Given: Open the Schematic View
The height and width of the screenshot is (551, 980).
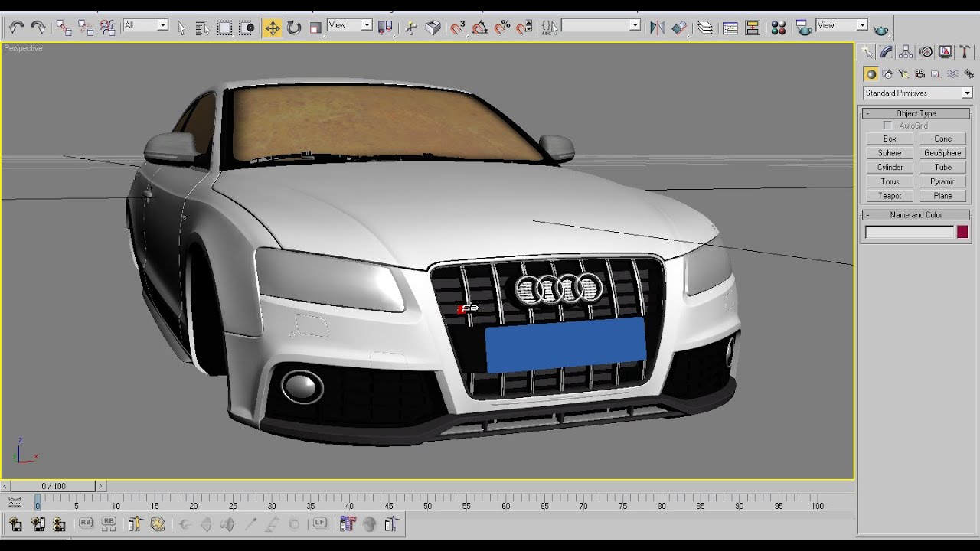Looking at the screenshot, I should (x=753, y=28).
